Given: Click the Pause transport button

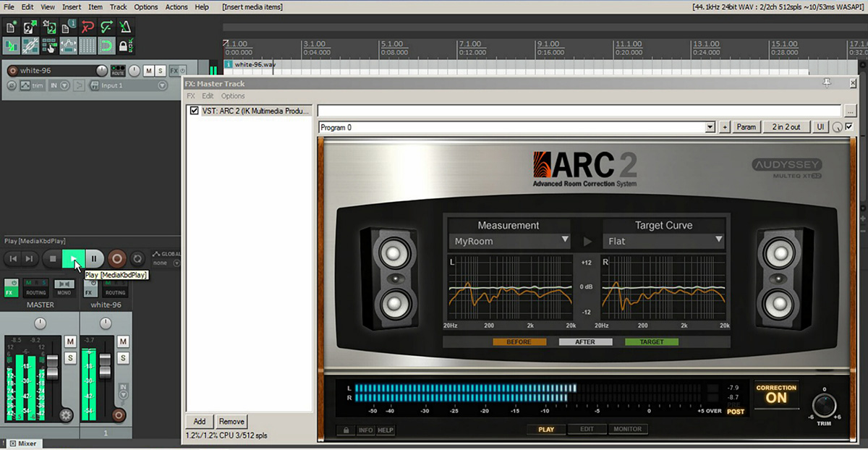Looking at the screenshot, I should pos(94,258).
